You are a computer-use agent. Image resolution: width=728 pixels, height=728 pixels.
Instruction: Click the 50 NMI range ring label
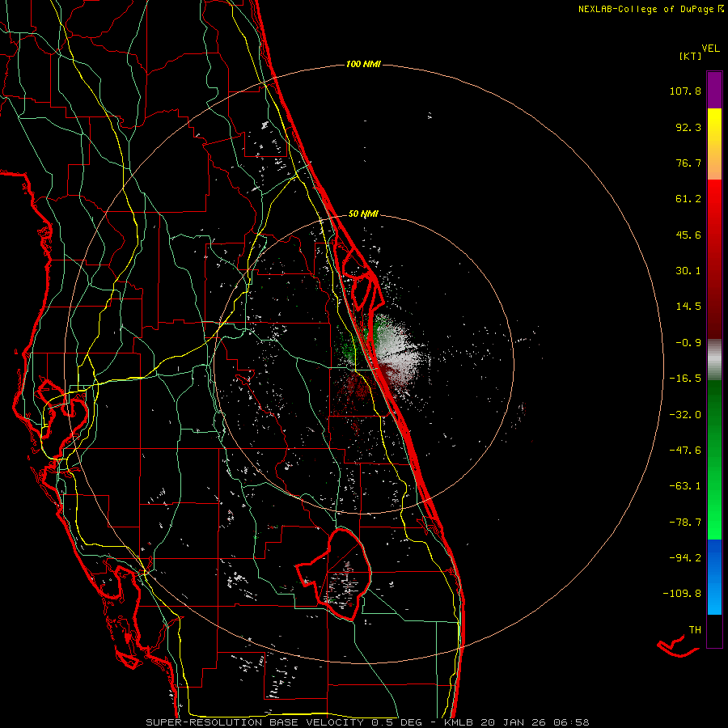tap(363, 214)
